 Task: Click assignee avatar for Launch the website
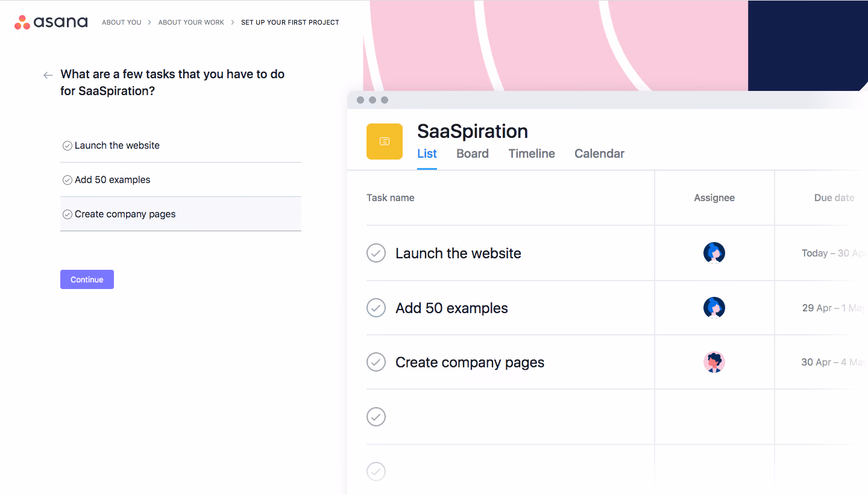pos(714,253)
